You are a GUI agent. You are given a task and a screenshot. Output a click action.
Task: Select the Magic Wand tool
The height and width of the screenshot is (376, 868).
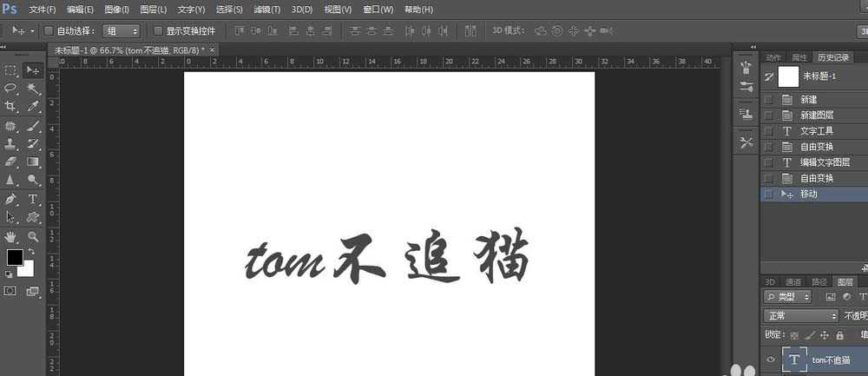coord(33,89)
